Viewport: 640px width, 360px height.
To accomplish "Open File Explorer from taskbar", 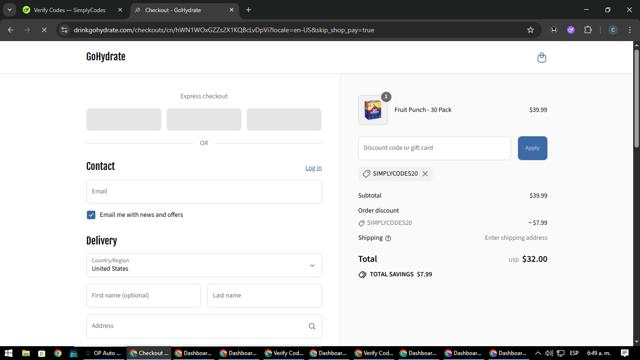I will pyautogui.click(x=26, y=353).
